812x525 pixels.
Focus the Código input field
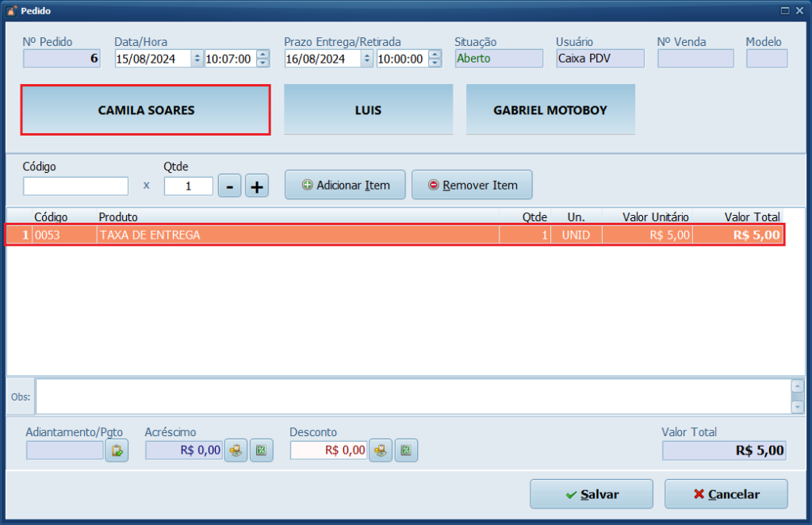point(75,186)
